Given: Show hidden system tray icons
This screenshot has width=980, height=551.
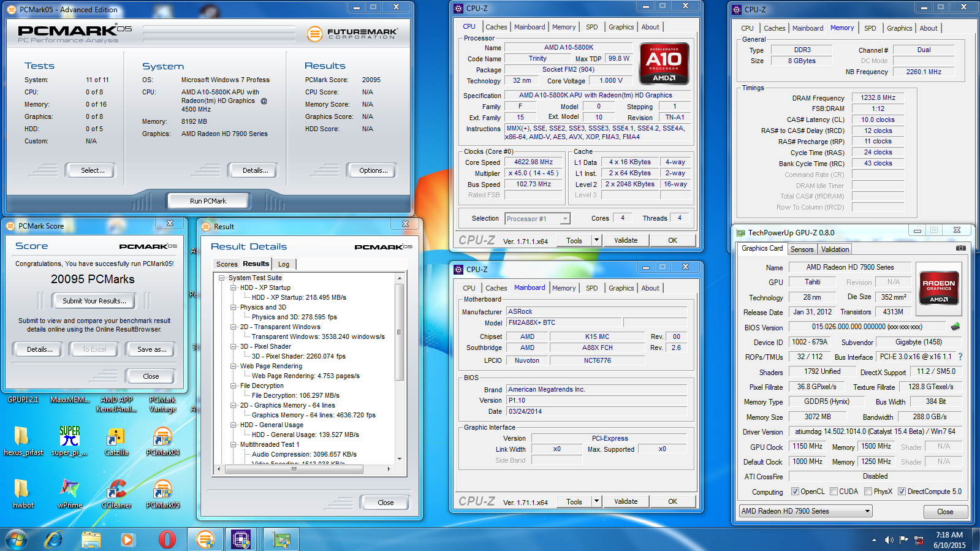Looking at the screenshot, I should coord(874,540).
